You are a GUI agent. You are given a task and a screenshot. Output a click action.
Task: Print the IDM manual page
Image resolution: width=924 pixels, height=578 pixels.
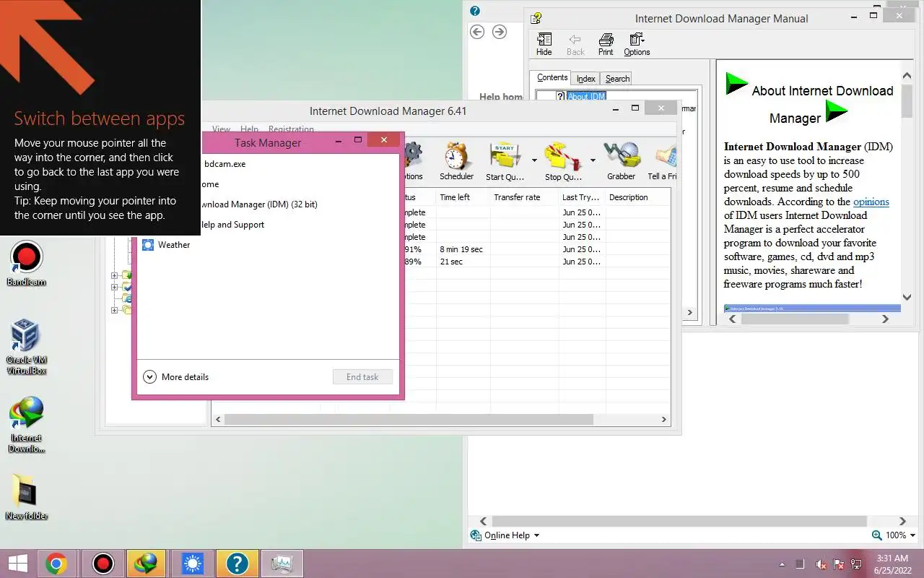tap(606, 45)
